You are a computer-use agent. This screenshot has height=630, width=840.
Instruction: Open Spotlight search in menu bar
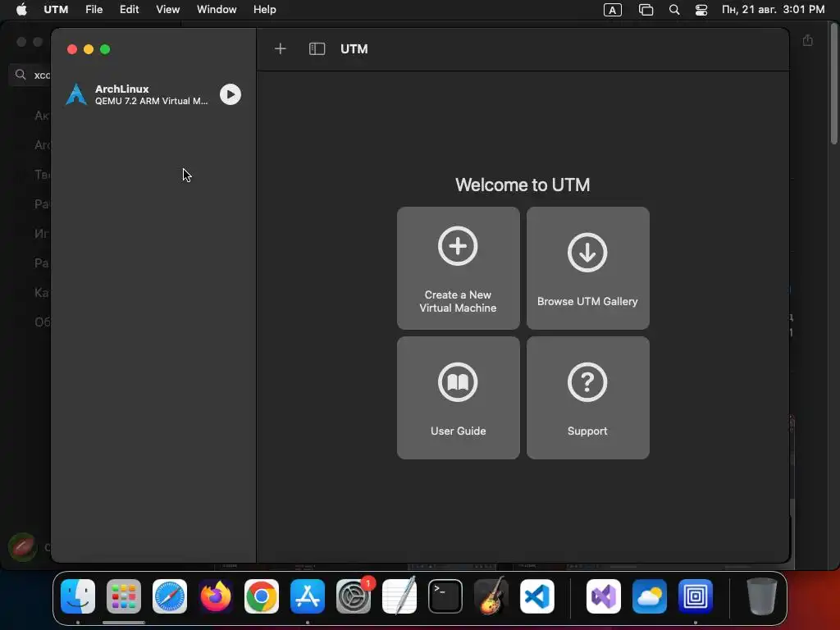[674, 10]
